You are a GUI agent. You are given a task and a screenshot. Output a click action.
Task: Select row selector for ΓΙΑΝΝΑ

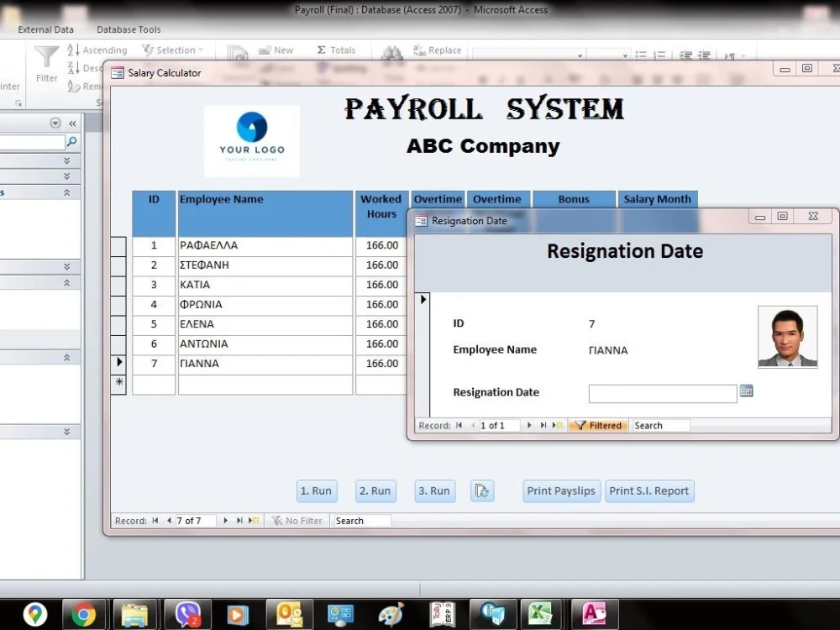118,365
